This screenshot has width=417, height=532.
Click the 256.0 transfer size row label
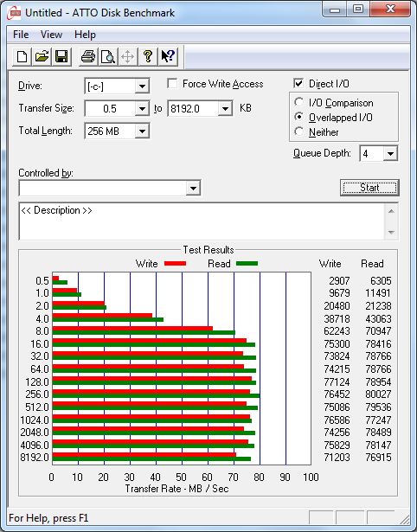click(x=37, y=394)
